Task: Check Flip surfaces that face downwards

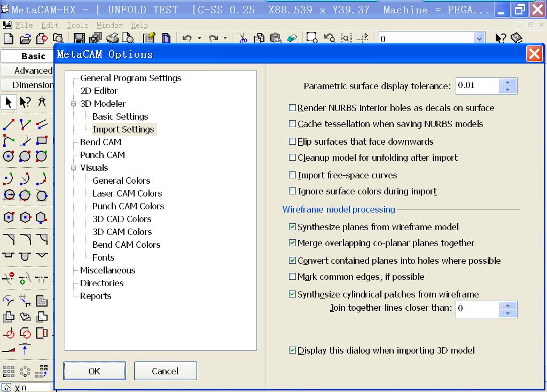Action: (292, 142)
